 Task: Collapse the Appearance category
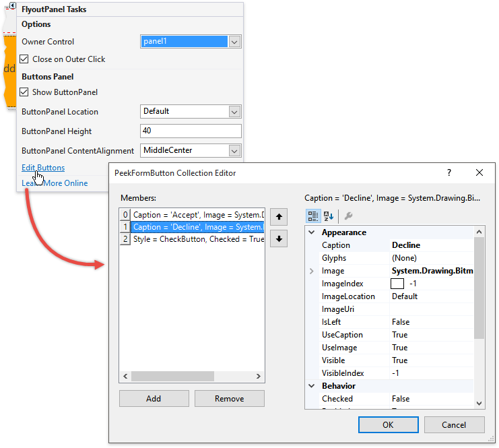tap(312, 232)
